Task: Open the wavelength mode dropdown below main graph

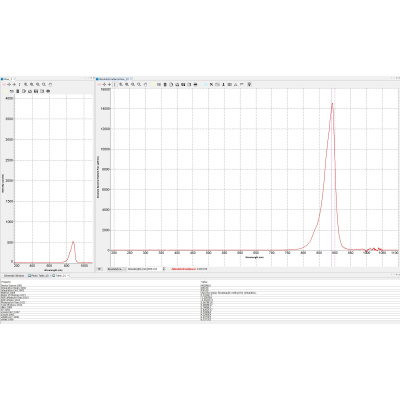Action: tap(117, 269)
